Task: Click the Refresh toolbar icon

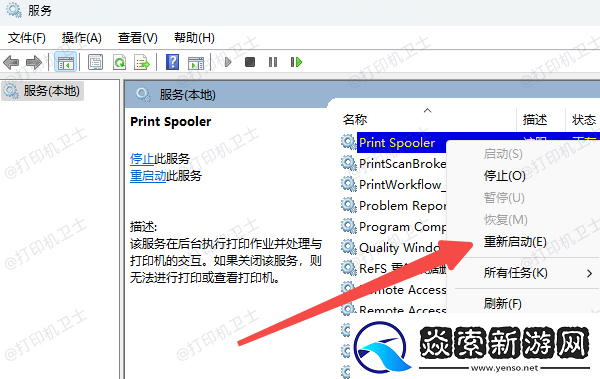Action: click(x=119, y=62)
